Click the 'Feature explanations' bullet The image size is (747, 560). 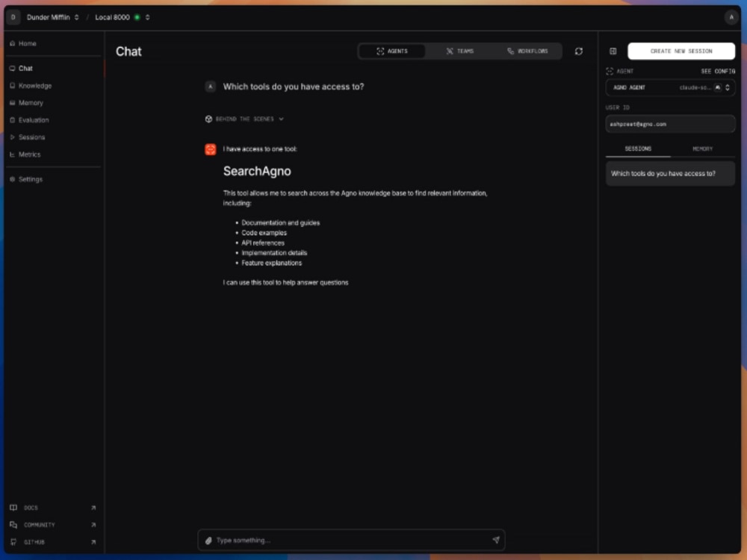272,263
